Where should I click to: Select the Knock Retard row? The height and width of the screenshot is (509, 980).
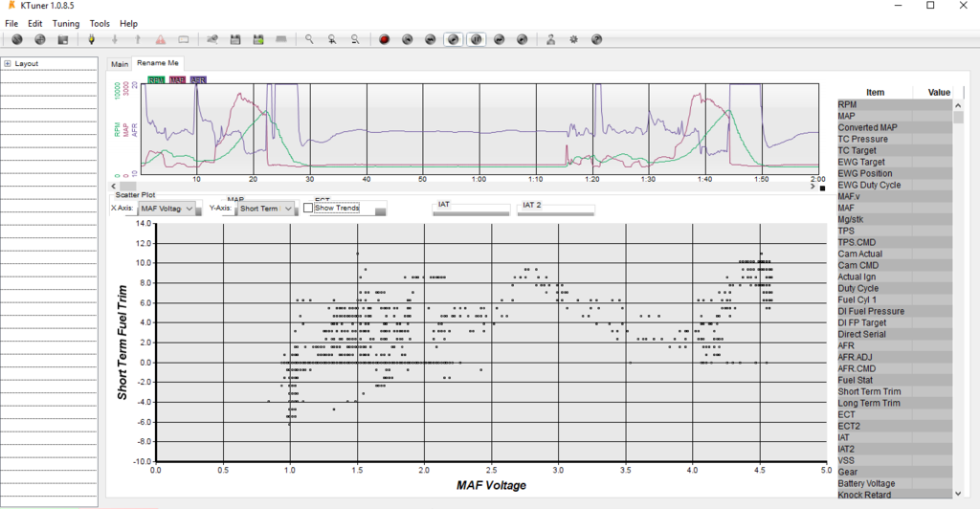895,494
